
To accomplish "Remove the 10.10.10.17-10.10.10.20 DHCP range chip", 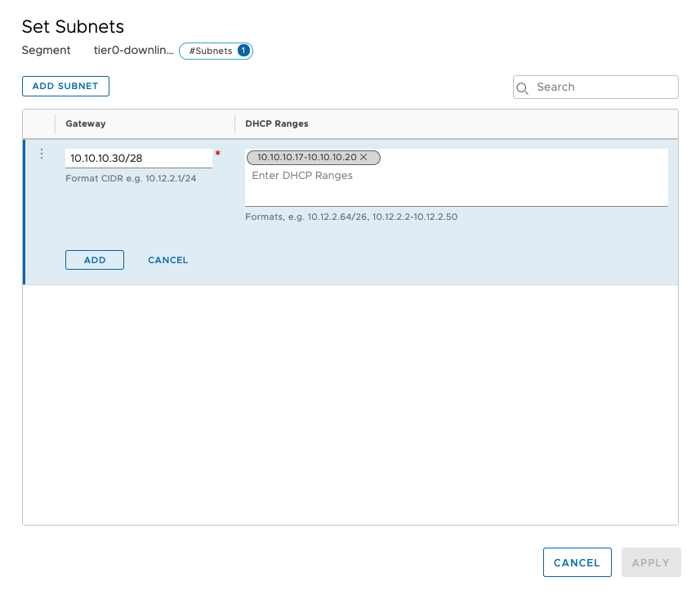I will point(363,157).
